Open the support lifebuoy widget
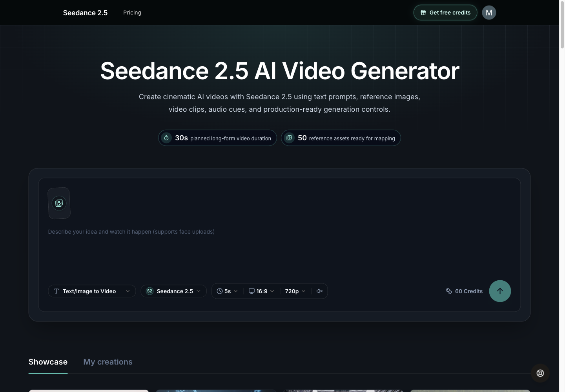Viewport: 565px width, 392px height. point(540,373)
